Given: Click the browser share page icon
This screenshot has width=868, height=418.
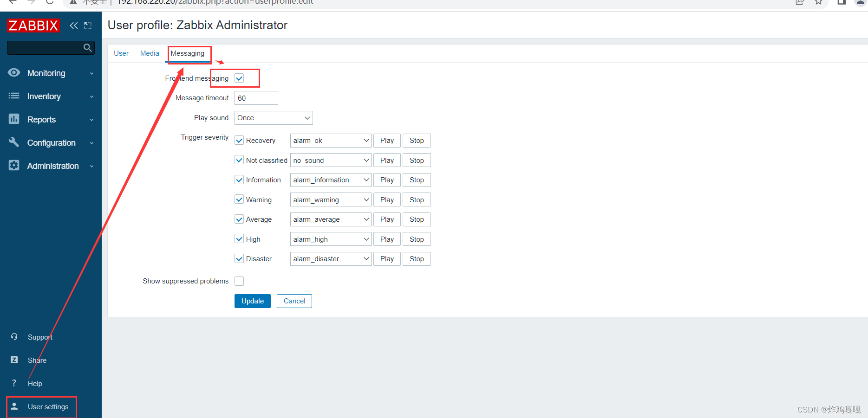Looking at the screenshot, I should tap(800, 2).
